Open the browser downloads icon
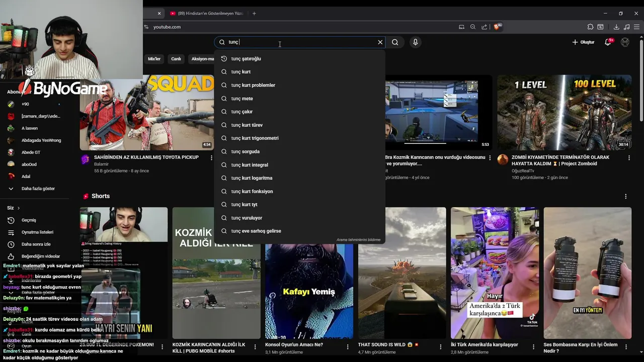Screen dimensions: 644x362 click(x=616, y=27)
